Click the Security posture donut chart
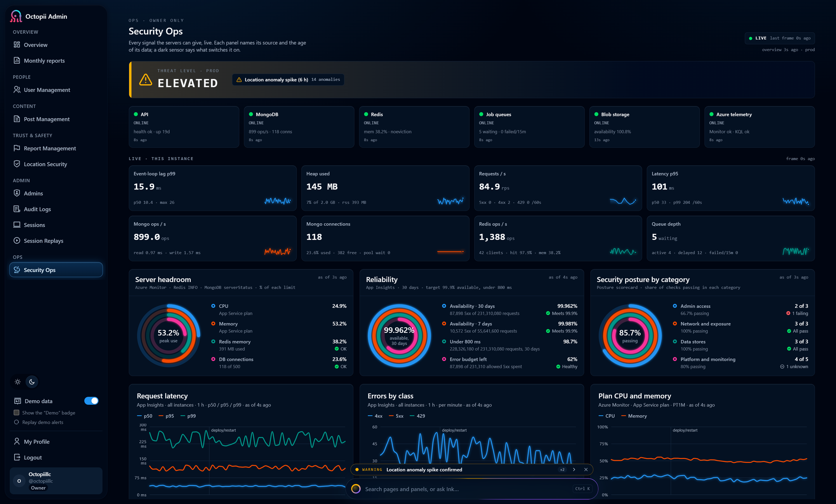Screen dimensions: 836x504 point(630,336)
